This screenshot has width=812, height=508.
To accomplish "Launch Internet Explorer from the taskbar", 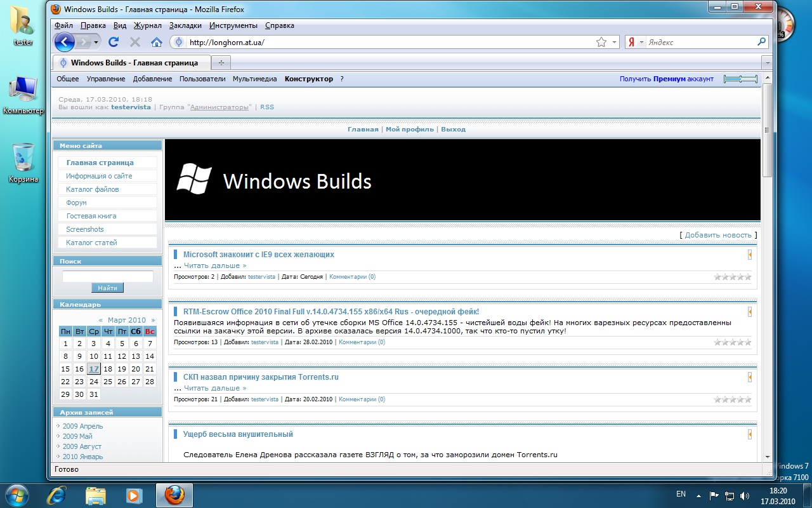I will click(56, 495).
